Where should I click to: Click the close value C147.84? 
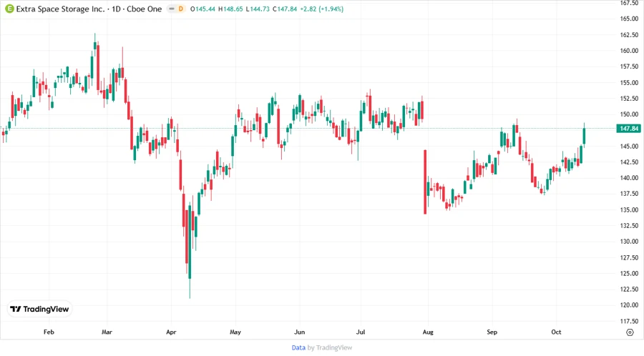(285, 9)
